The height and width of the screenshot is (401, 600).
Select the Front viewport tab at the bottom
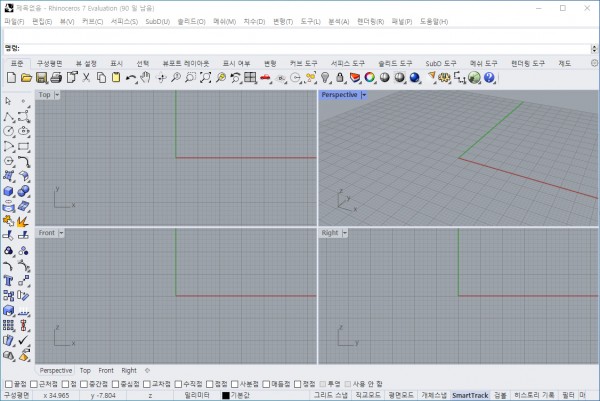point(106,370)
